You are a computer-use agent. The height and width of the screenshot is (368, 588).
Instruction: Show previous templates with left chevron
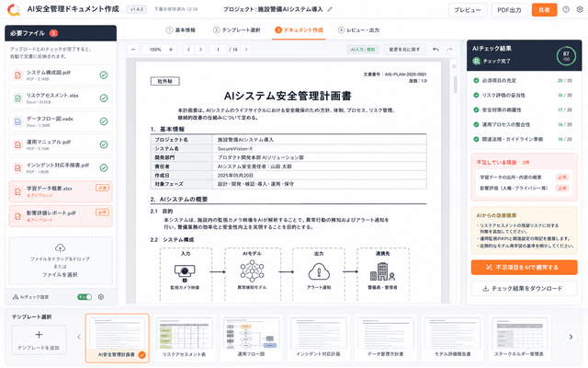pyautogui.click(x=79, y=337)
